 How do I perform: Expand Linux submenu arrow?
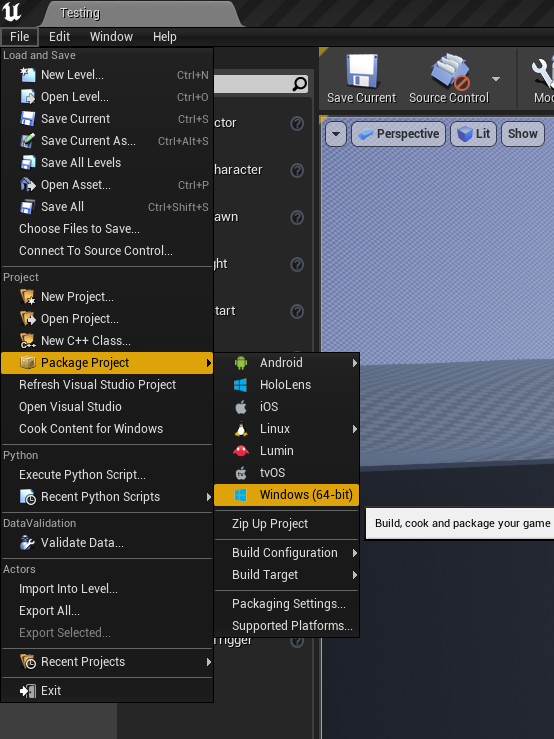click(354, 429)
